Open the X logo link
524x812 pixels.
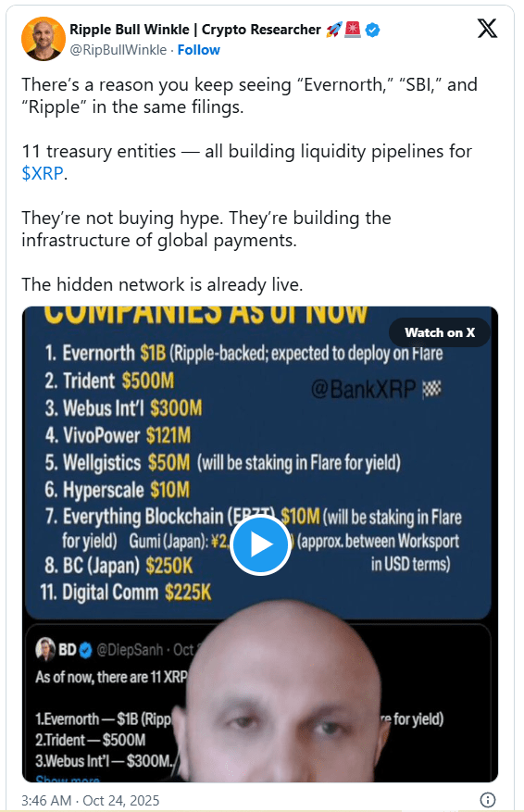point(487,28)
